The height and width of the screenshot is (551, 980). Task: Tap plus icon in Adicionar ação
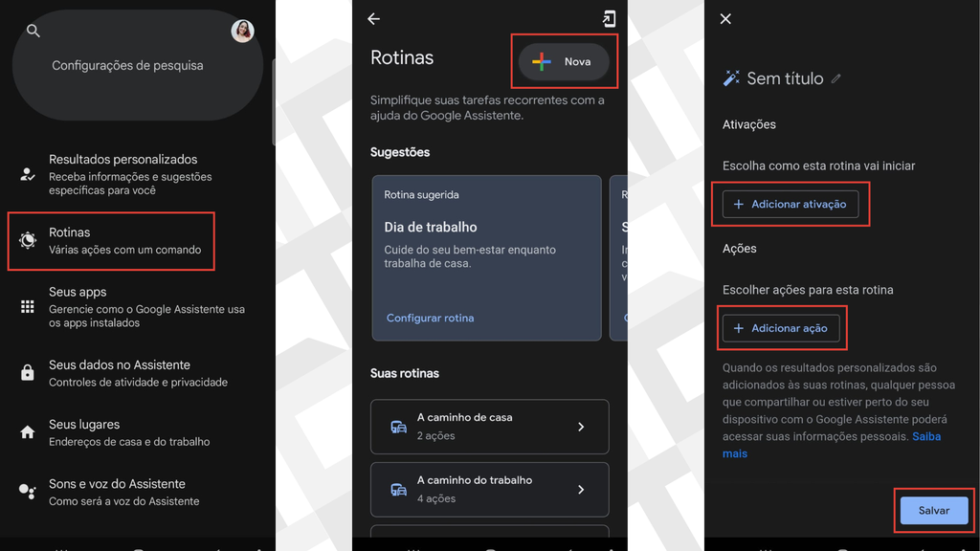coord(739,328)
